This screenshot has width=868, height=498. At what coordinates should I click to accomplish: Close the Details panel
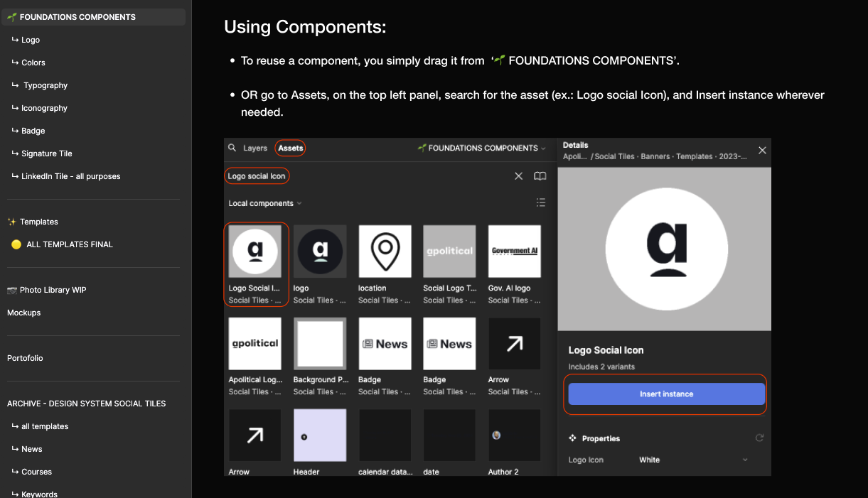[762, 151]
